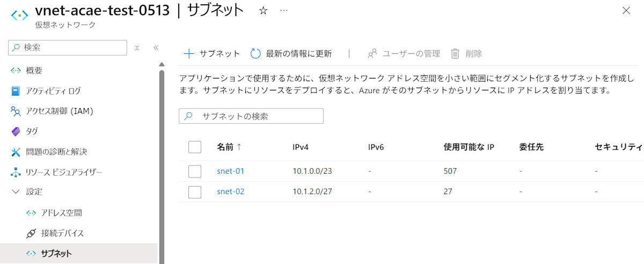This screenshot has width=644, height=264.
Task: Sort by IPv4 column header
Action: click(301, 147)
